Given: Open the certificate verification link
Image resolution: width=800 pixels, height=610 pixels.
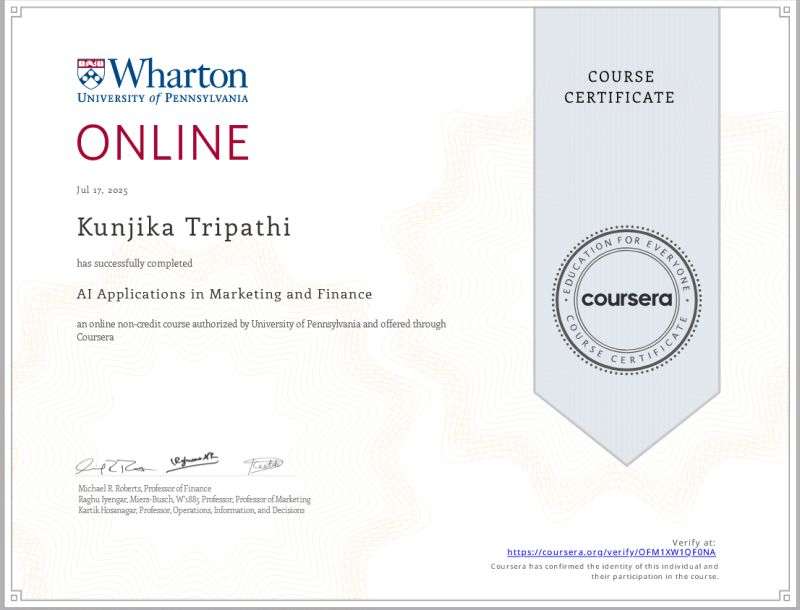Looking at the screenshot, I should pos(613,550).
